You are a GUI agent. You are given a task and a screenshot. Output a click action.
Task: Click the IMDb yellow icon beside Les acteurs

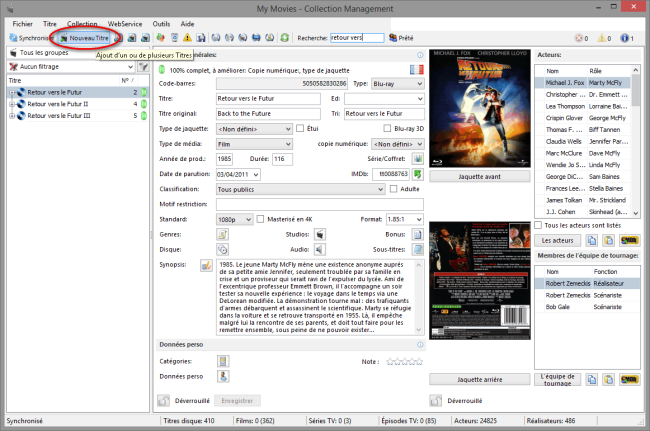point(629,240)
